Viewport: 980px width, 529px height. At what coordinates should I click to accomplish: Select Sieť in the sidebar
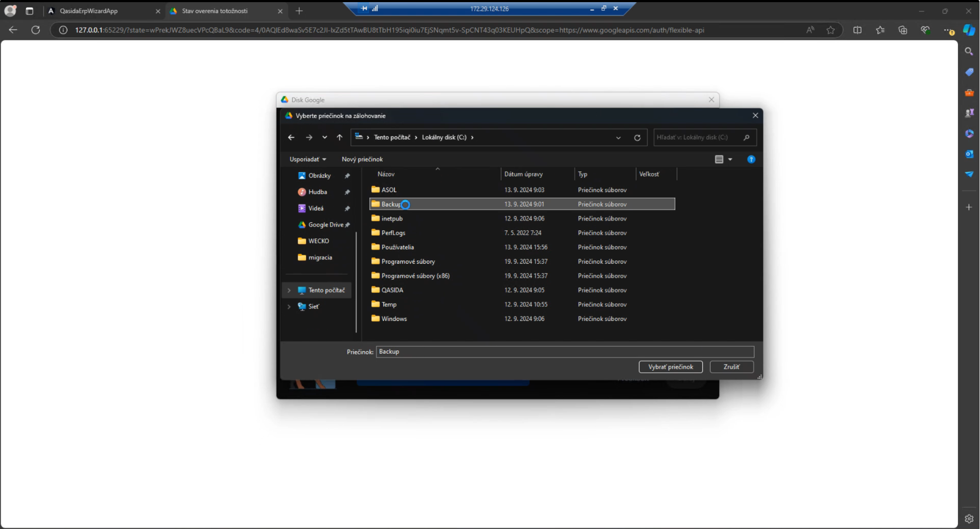(314, 306)
